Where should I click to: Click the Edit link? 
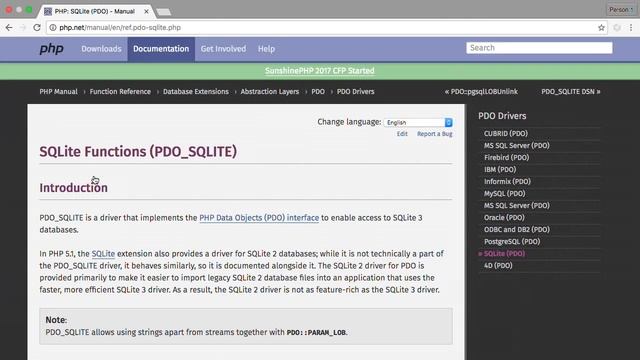click(402, 134)
